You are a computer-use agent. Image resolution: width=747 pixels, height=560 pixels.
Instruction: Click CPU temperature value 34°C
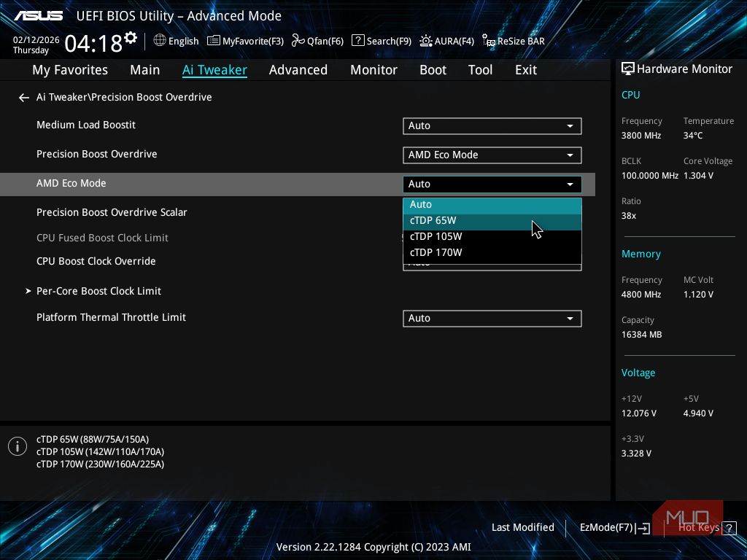tap(693, 136)
